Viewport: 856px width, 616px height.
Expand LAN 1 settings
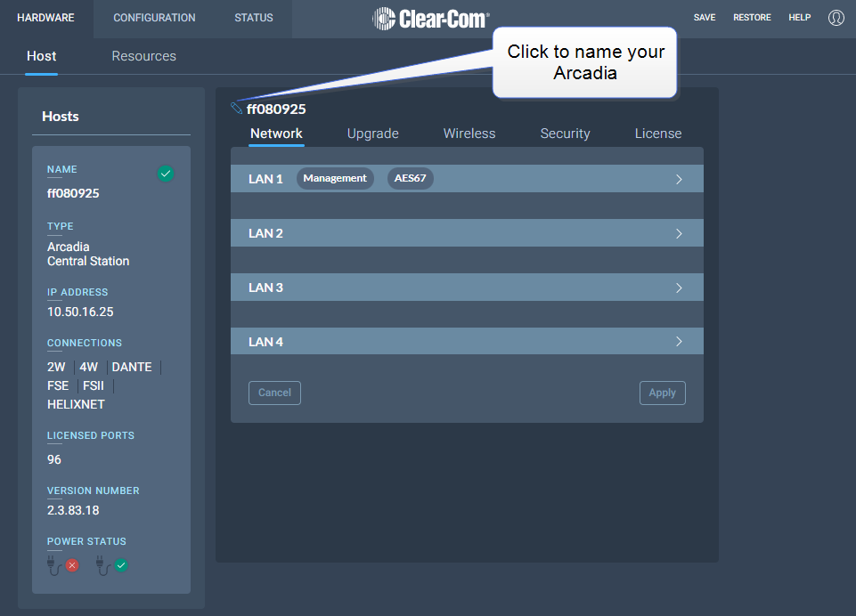point(679,178)
